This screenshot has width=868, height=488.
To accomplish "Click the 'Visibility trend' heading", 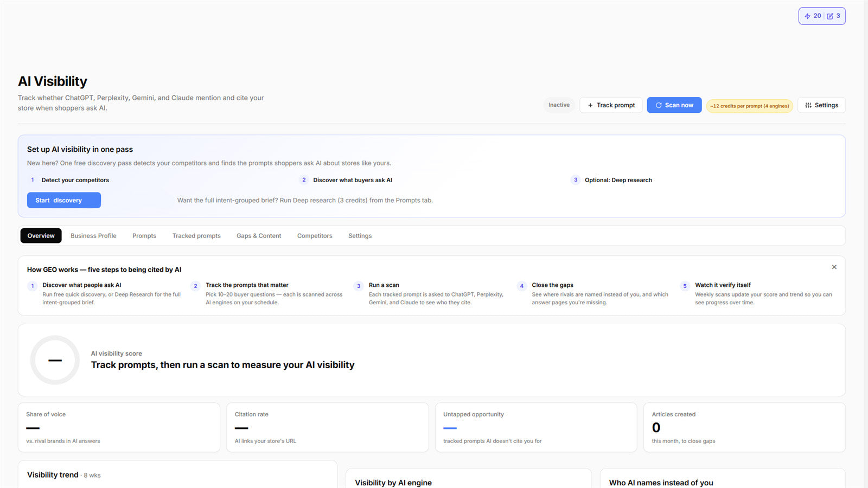I will pyautogui.click(x=53, y=475).
